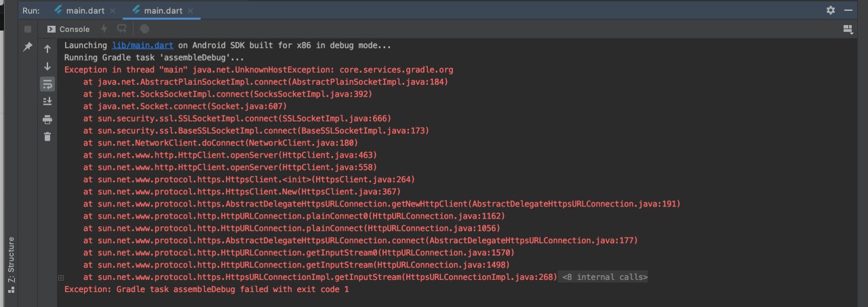Viewport: 868px width, 307px height.
Task: Stop the running process with the stop icon
Action: click(x=28, y=29)
